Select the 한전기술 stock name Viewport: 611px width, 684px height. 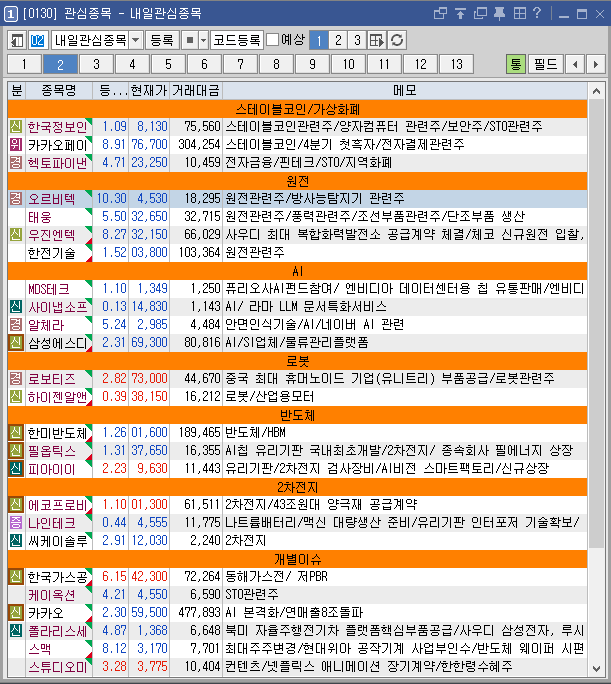(x=51, y=253)
